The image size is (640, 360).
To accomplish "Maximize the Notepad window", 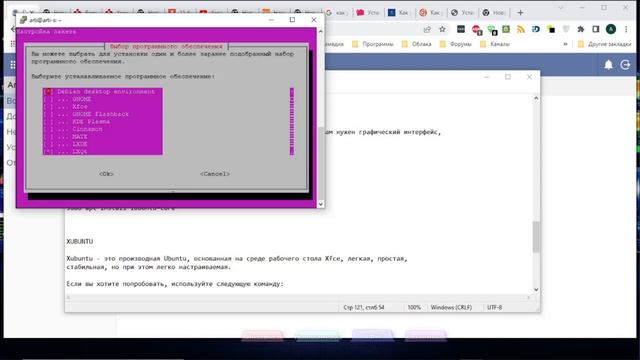I will [508, 77].
